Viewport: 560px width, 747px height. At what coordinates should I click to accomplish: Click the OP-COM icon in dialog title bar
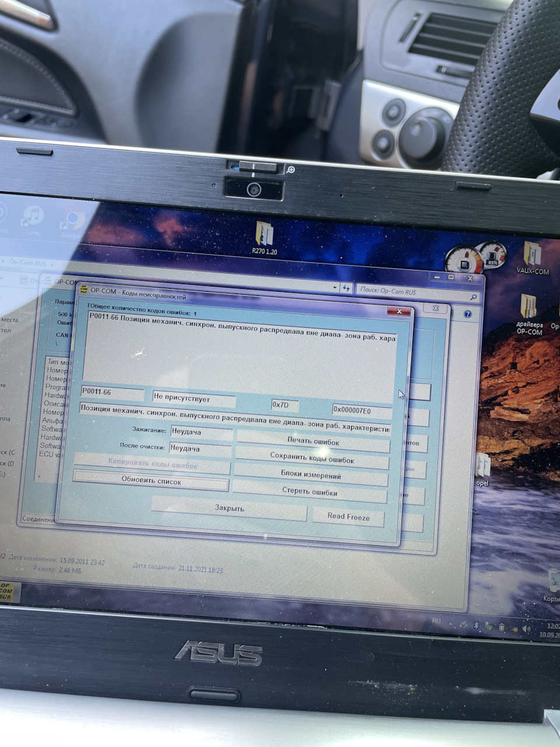click(x=83, y=289)
